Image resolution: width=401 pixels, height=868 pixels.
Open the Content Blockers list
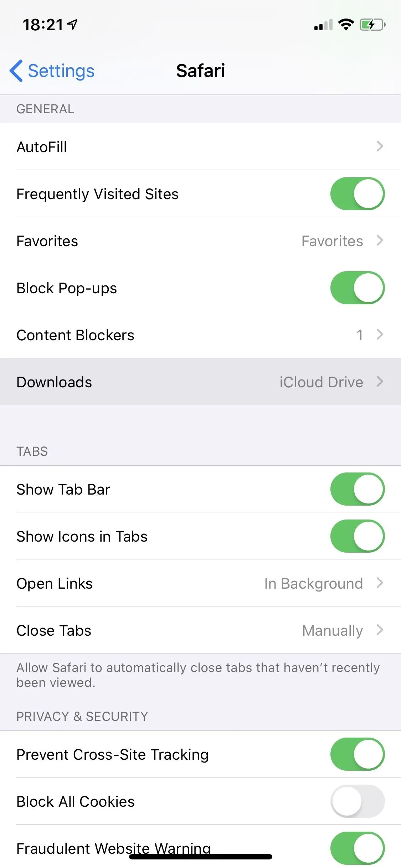(200, 335)
